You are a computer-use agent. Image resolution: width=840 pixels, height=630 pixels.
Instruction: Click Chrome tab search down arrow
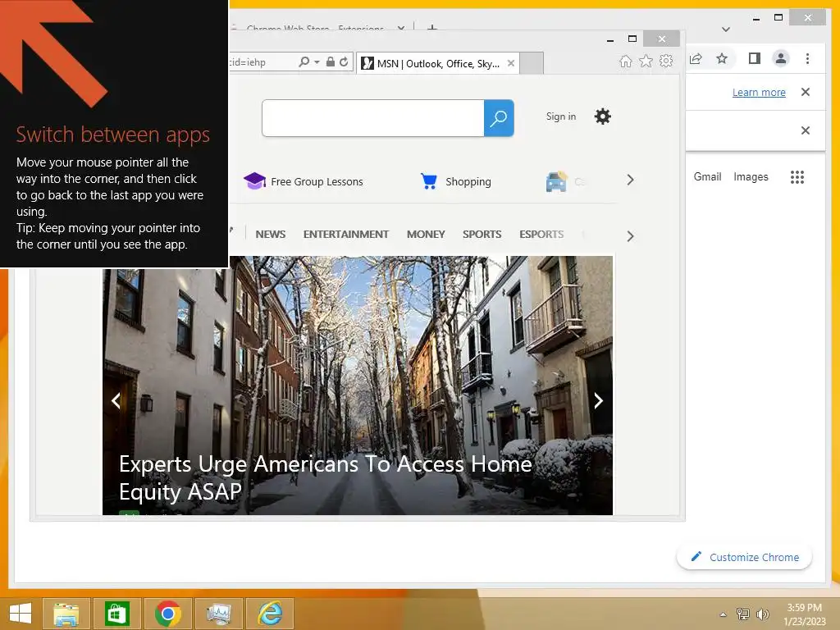click(726, 30)
